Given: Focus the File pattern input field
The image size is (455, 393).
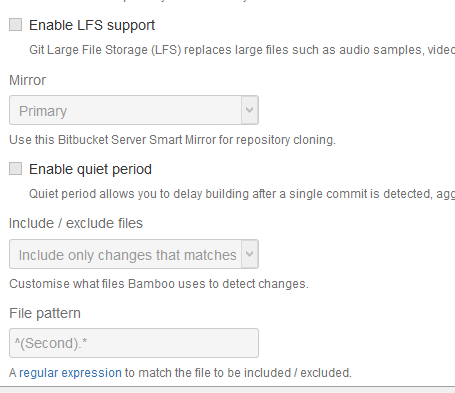Looking at the screenshot, I should click(134, 343).
